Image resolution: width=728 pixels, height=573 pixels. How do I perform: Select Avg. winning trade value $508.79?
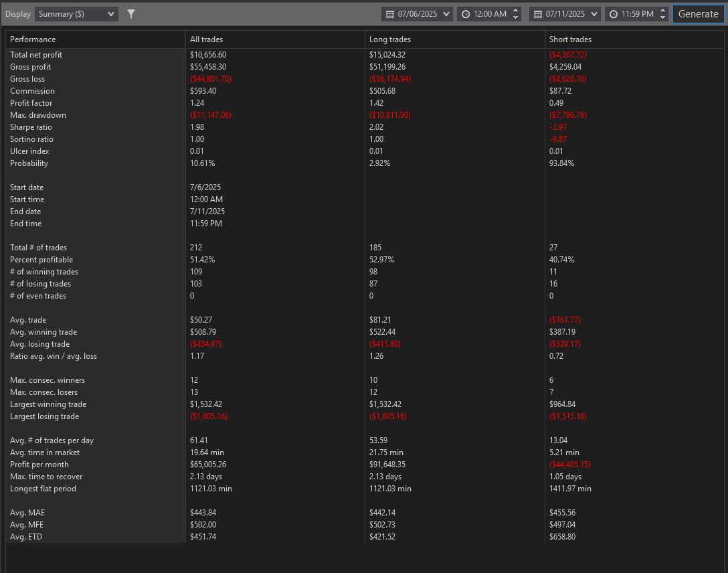[203, 332]
